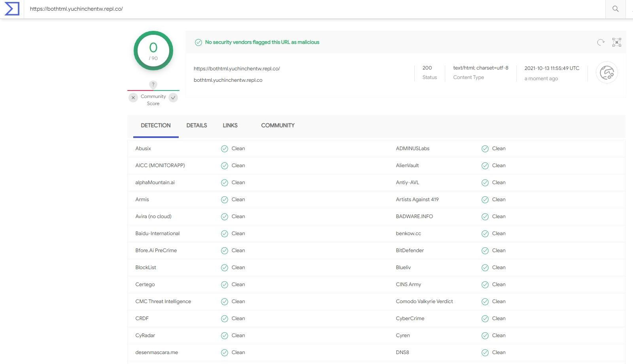The width and height of the screenshot is (633, 364).
Task: Switch to the DETAILS tab
Action: [197, 125]
